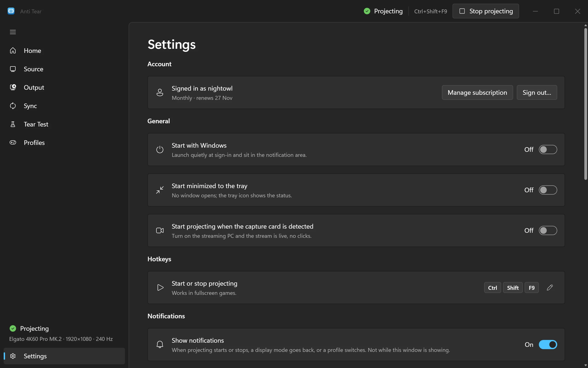Click the F9 key chip in hotkey

click(x=532, y=288)
